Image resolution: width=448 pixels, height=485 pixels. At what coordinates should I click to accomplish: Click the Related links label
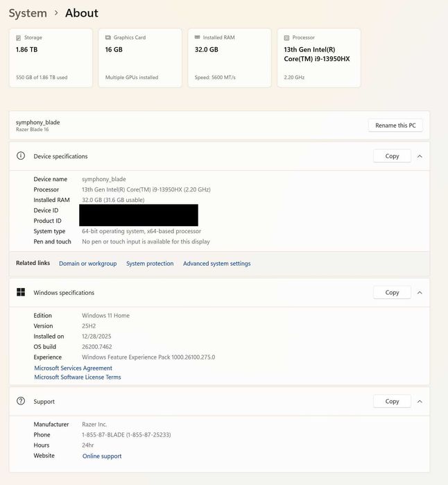point(33,263)
